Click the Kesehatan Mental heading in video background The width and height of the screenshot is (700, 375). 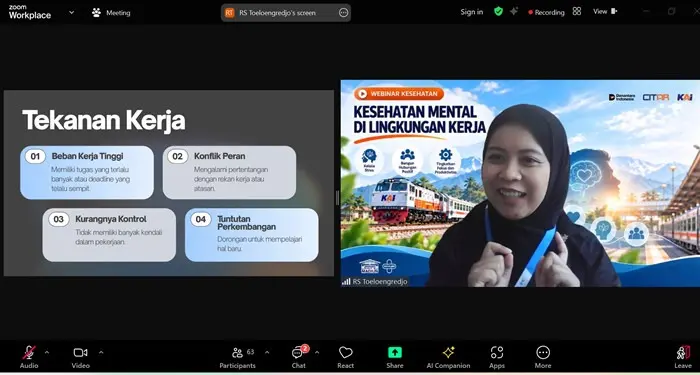coord(419,119)
